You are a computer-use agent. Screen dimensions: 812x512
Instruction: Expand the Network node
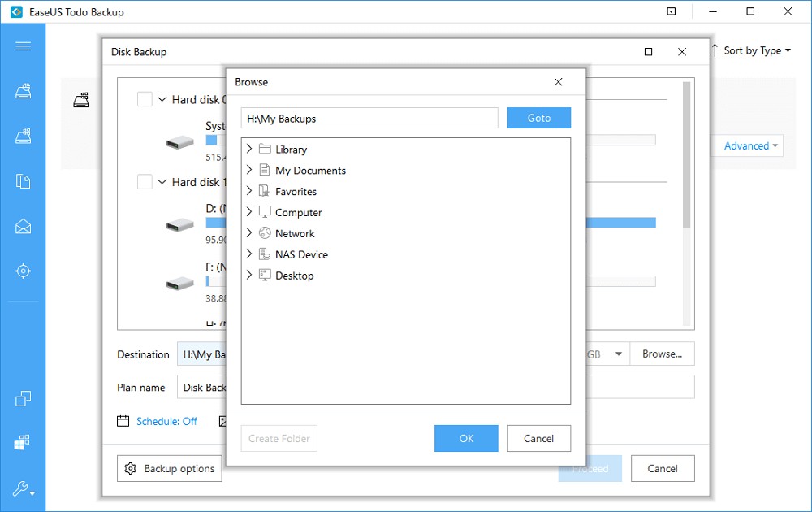249,232
